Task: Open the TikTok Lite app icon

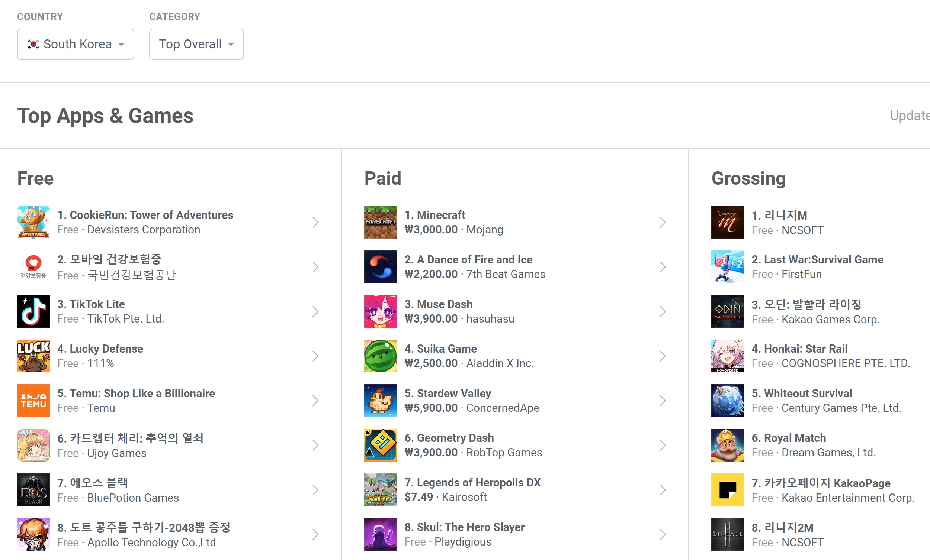Action: pyautogui.click(x=33, y=311)
